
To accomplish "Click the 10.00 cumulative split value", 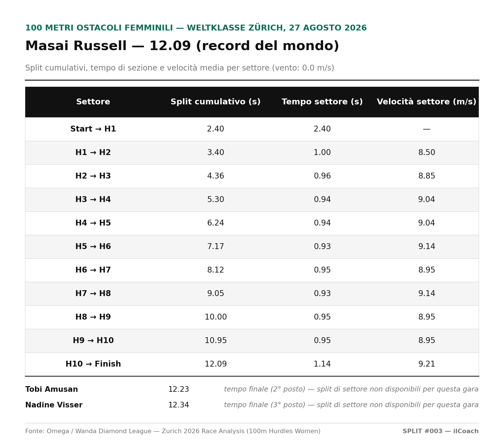I will point(216,317).
